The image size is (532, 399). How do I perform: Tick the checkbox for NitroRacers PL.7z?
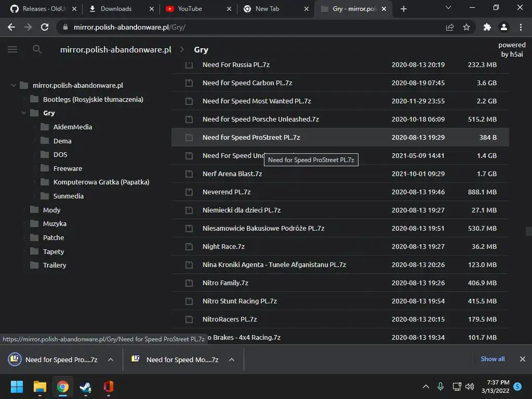pos(189,320)
